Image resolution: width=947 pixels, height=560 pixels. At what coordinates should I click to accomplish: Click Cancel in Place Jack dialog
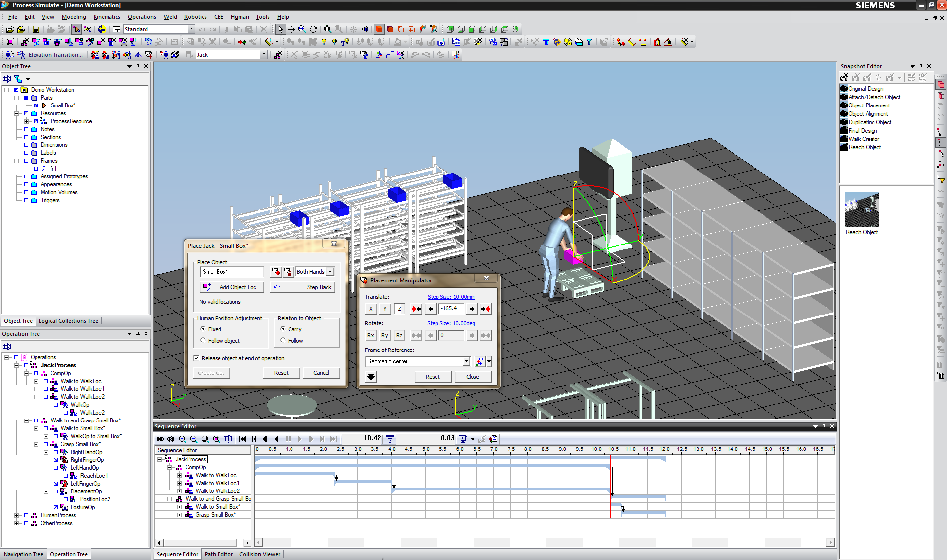click(321, 373)
